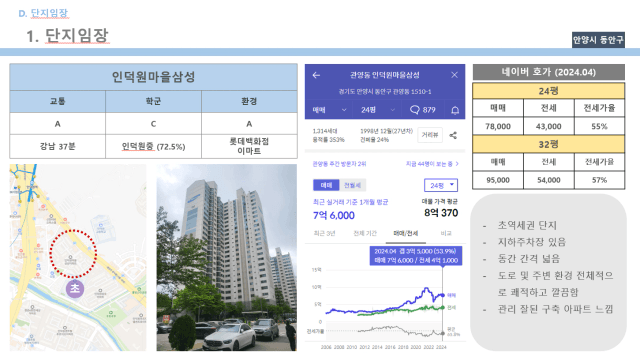This screenshot has width=640, height=360.
Task: Select the 비교 tab
Action: coord(446,233)
